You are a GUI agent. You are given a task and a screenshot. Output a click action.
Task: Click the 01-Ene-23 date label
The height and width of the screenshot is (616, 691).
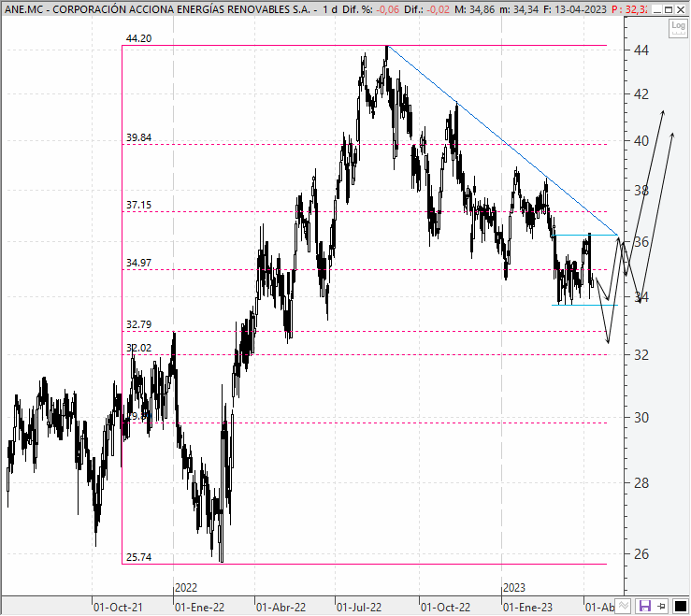tap(527, 608)
